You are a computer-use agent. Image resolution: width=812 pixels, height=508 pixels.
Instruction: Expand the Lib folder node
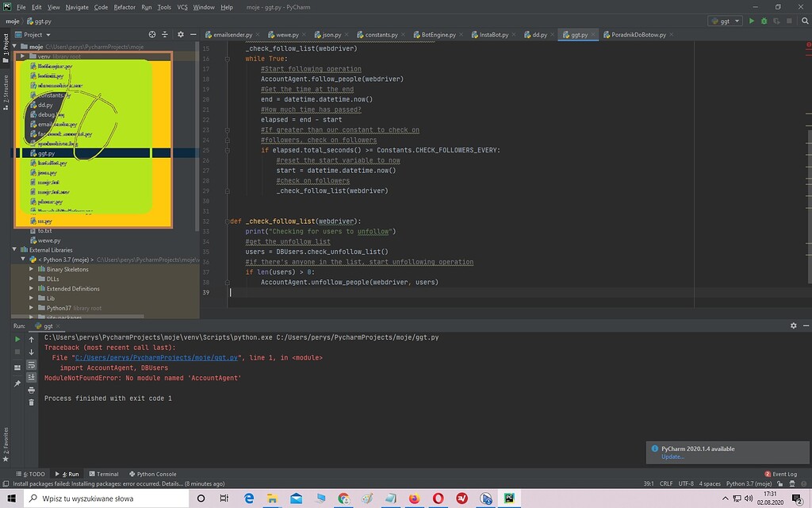pos(31,298)
